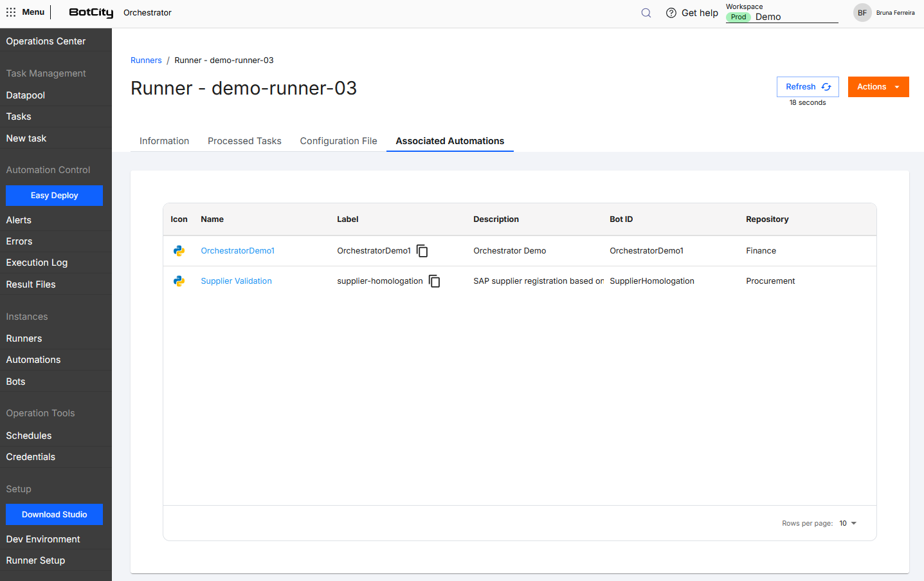924x581 pixels.
Task: Click the Python icon for Supplier Validation
Action: (x=179, y=281)
